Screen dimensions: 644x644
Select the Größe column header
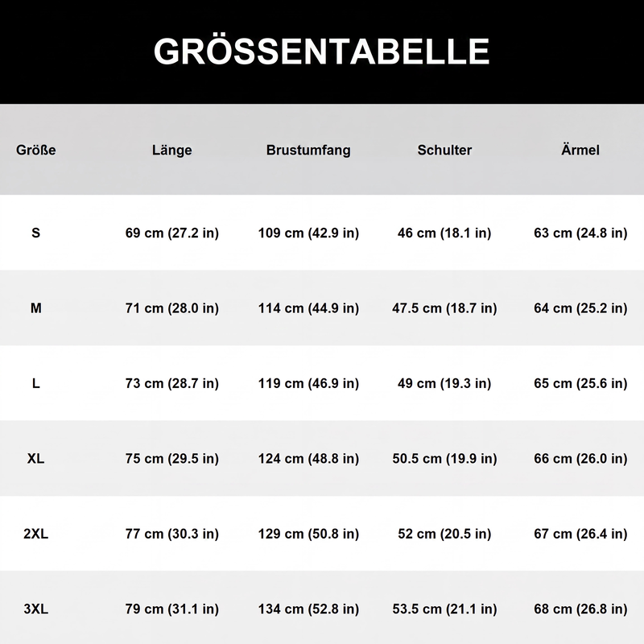click(35, 150)
